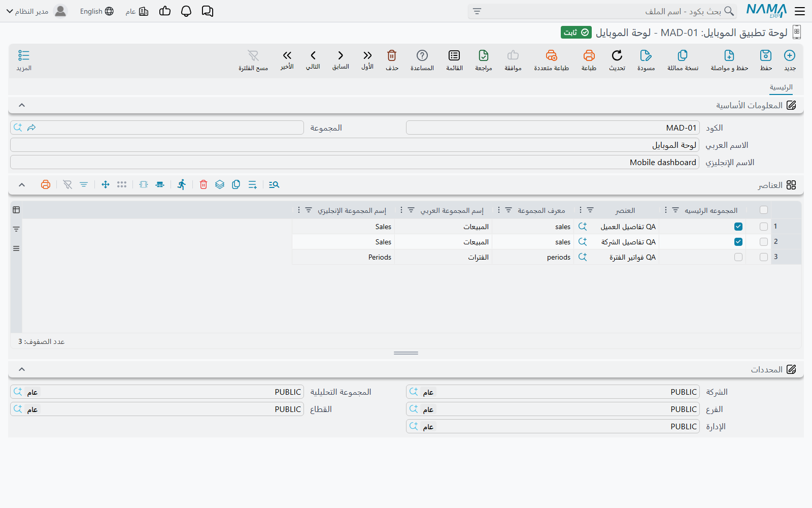The image size is (812, 508).
Task: Open the Help (المساعدة) question mark icon
Action: (422, 55)
